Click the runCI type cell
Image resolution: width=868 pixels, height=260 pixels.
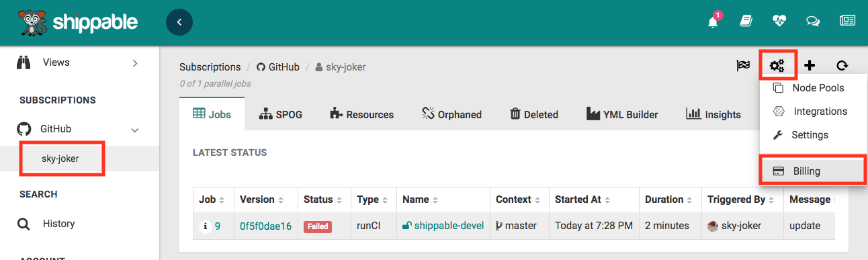click(369, 226)
